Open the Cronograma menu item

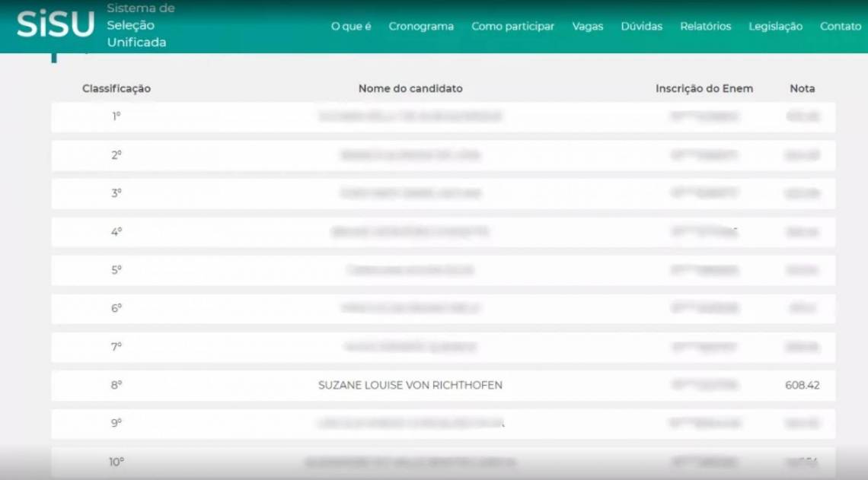coord(421,27)
